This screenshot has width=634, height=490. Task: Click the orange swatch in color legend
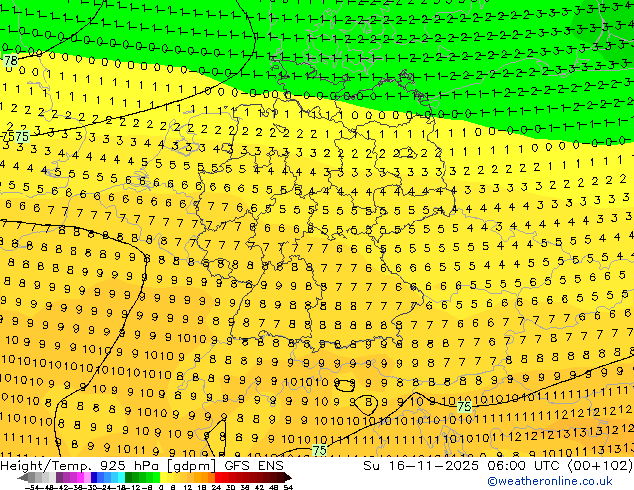[204, 477]
